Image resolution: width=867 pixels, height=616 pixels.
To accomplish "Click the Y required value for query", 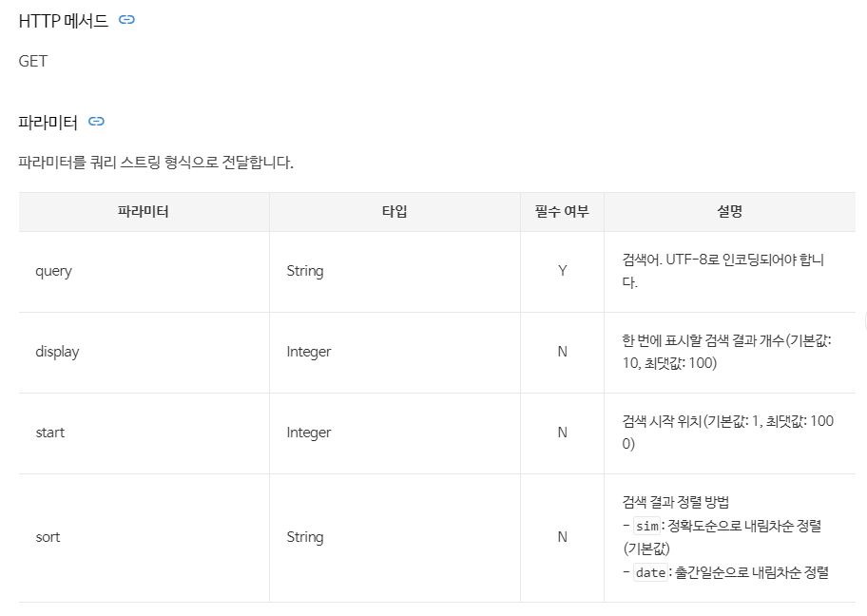I will (x=563, y=271).
